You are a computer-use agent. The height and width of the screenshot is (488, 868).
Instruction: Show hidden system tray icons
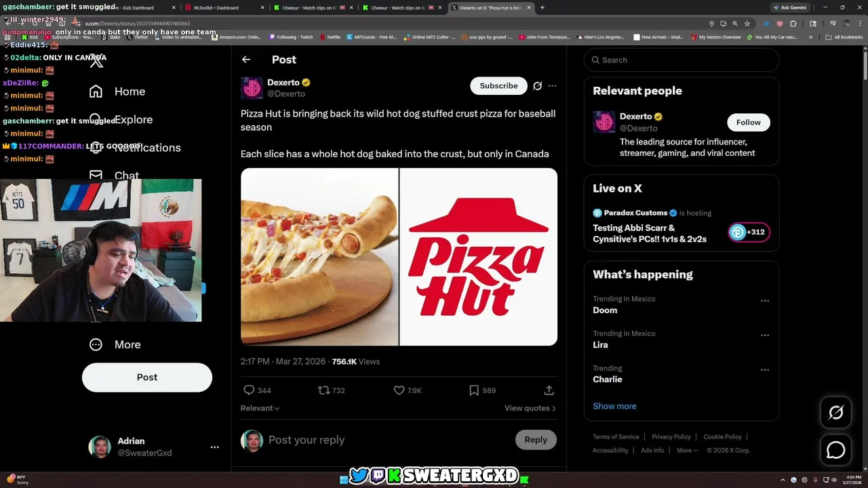783,480
